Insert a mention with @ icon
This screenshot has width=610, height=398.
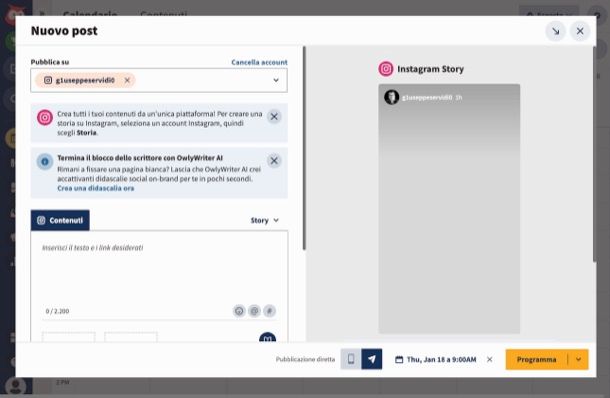(x=254, y=311)
